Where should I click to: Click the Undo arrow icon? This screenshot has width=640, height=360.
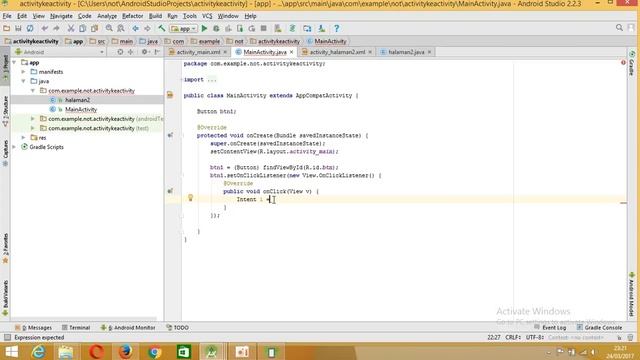44,29
